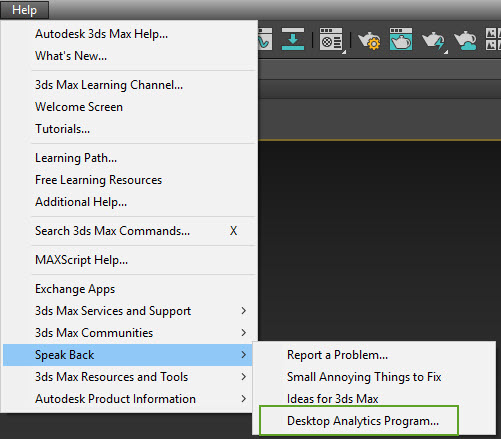Open Material Editor flyout corner arrow

click(x=344, y=52)
